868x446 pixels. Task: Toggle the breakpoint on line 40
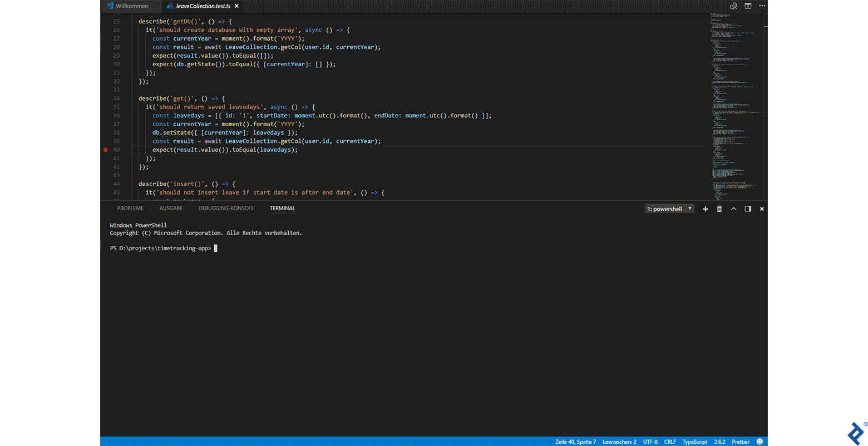106,150
